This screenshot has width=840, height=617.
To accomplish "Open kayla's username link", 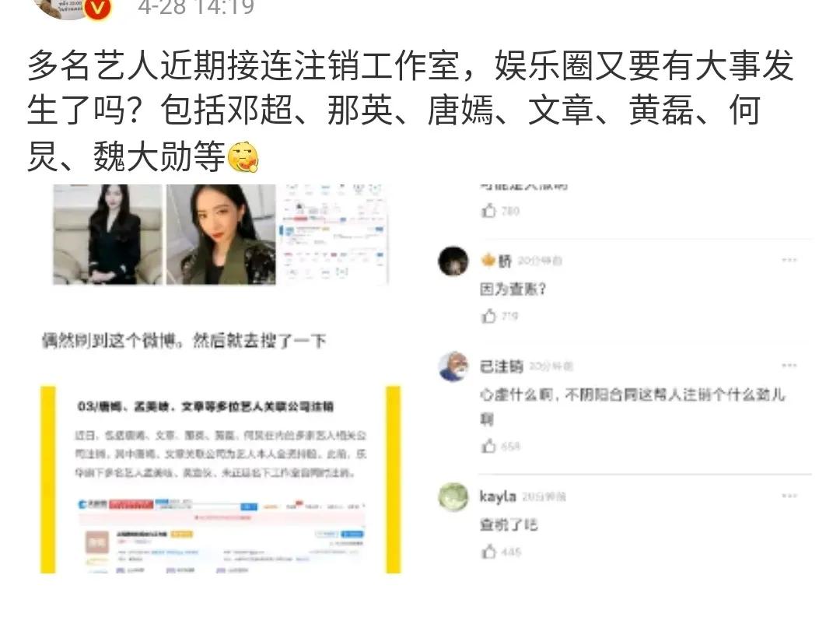I will [x=498, y=496].
